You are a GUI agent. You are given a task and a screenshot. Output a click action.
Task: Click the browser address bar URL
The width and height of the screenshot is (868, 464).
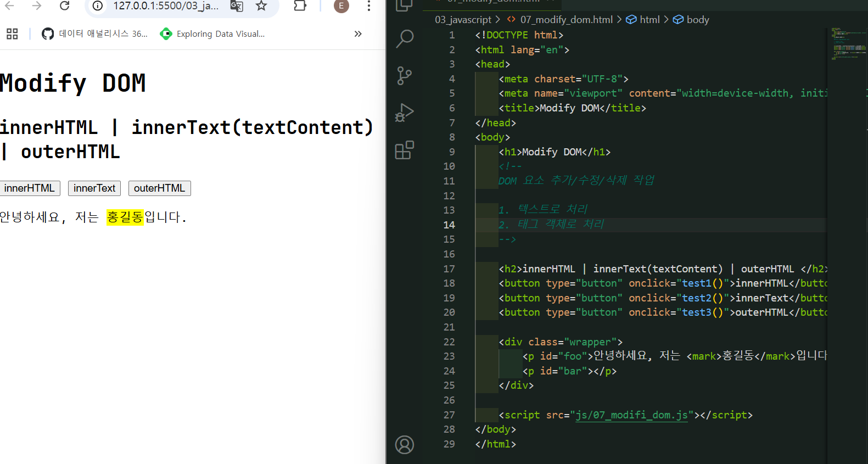pyautogui.click(x=166, y=6)
